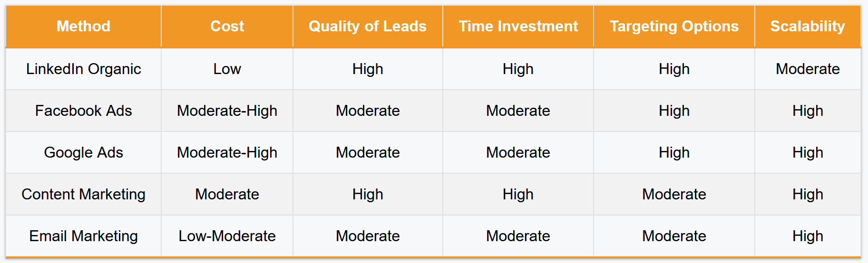This screenshot has height=263, width=868.
Task: Select Email Marketing's High scalability cell
Action: click(x=807, y=236)
